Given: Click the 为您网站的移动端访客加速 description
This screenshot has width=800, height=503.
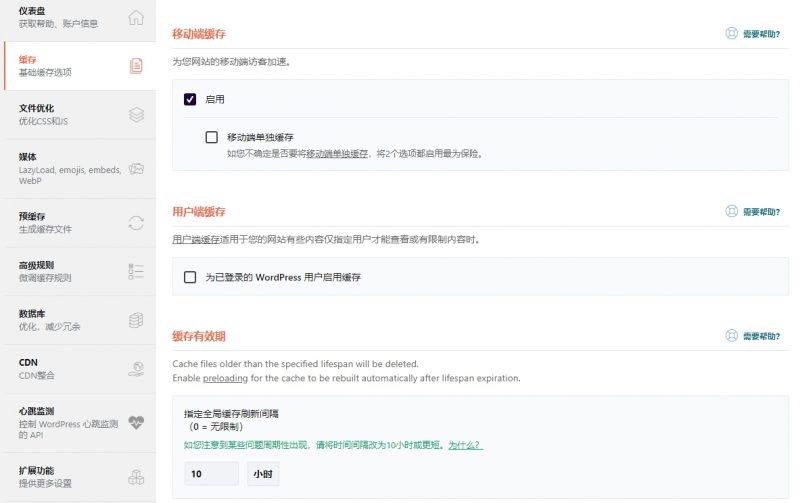Looking at the screenshot, I should click(232, 62).
